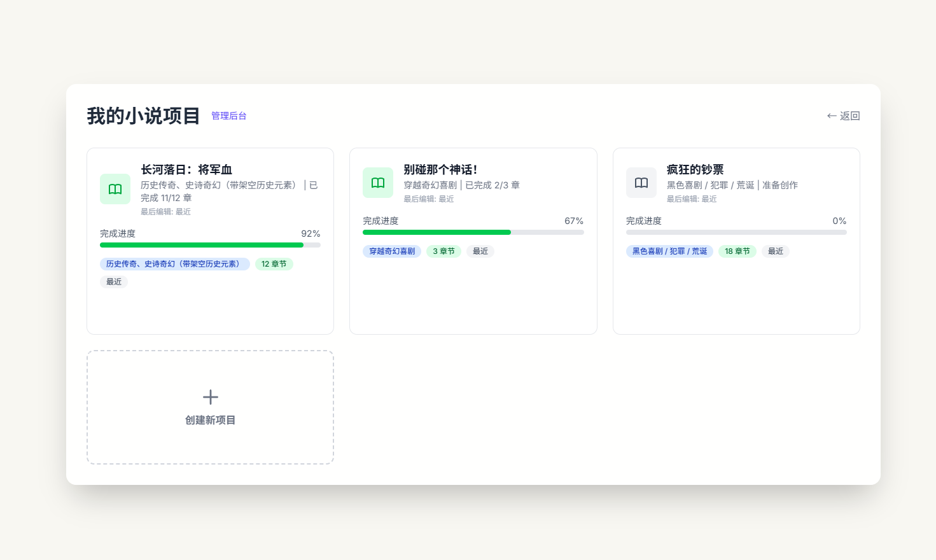Screen dimensions: 936x560
Task: Select the 穿越奇幻喜剧 genre tag
Action: [391, 251]
